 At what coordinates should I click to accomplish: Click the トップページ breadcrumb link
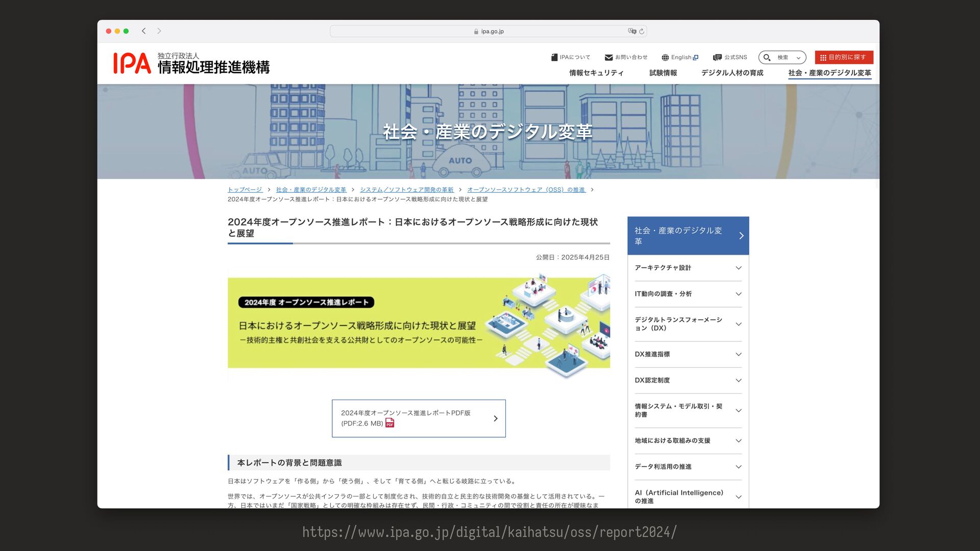[x=245, y=190]
